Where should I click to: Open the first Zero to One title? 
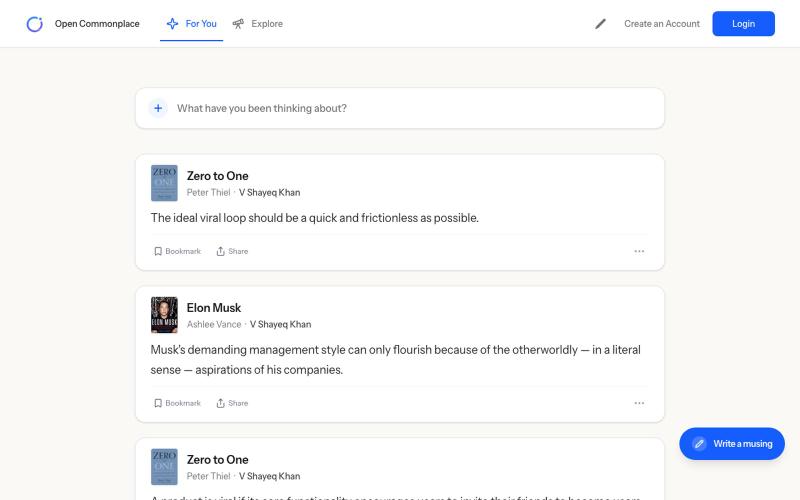click(217, 176)
